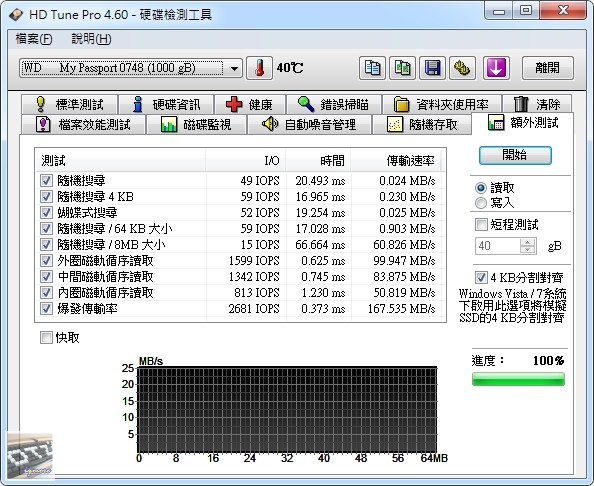Click the 傳輸速率 column header

click(x=396, y=161)
